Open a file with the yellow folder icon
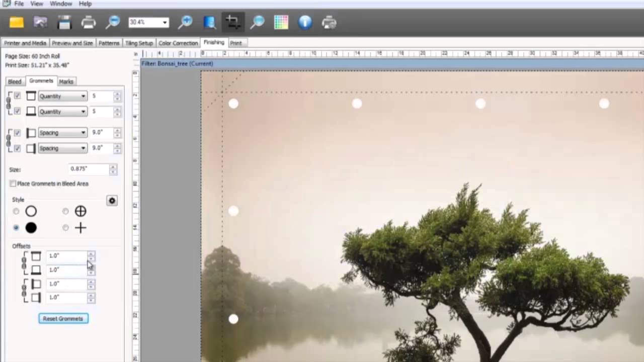The image size is (644, 362). point(17,22)
